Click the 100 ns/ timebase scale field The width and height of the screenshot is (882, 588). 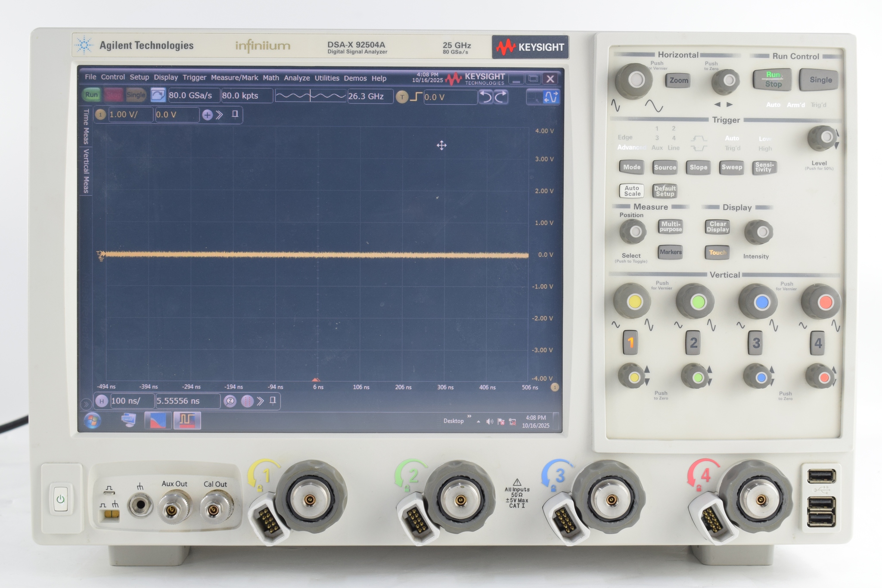click(x=132, y=401)
